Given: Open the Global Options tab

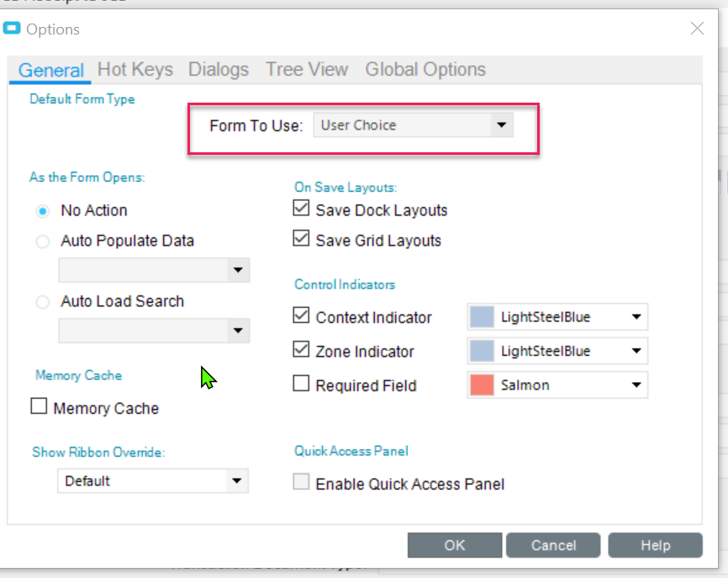Looking at the screenshot, I should [425, 69].
